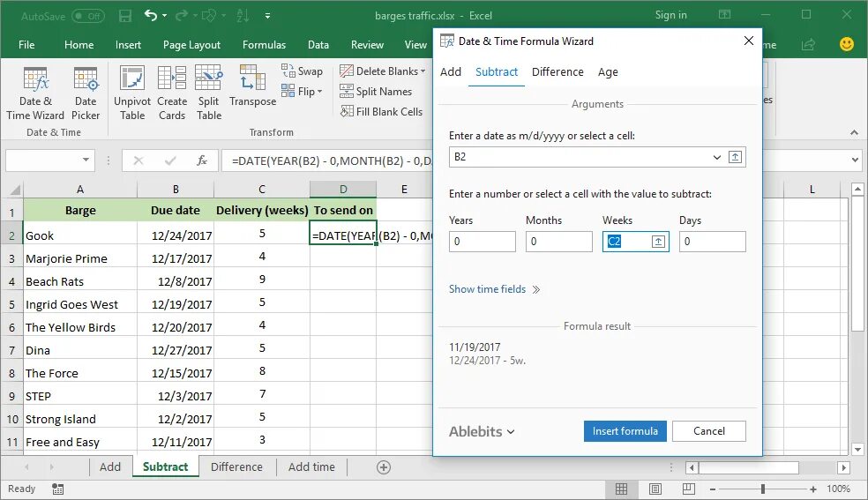Viewport: 868px width, 500px height.
Task: Click the Sign in link
Action: (x=671, y=16)
